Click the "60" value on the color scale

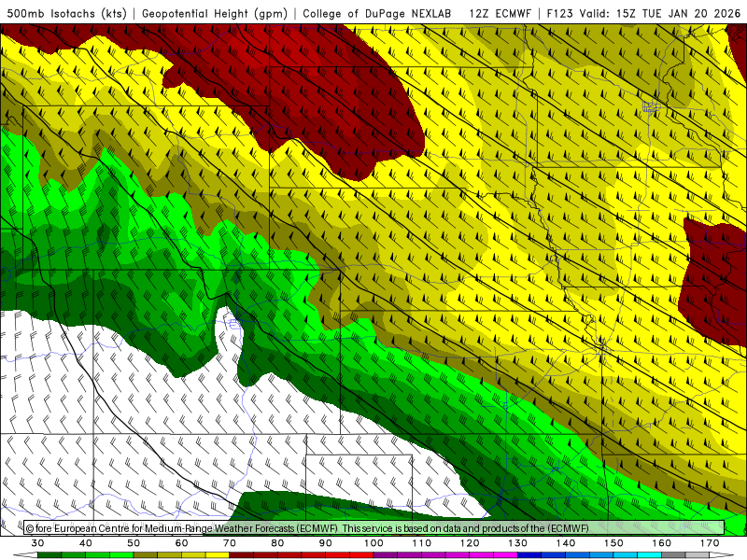click(x=181, y=543)
